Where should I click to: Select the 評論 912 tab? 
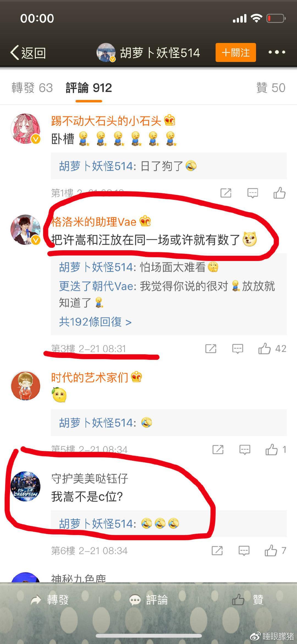tap(89, 88)
